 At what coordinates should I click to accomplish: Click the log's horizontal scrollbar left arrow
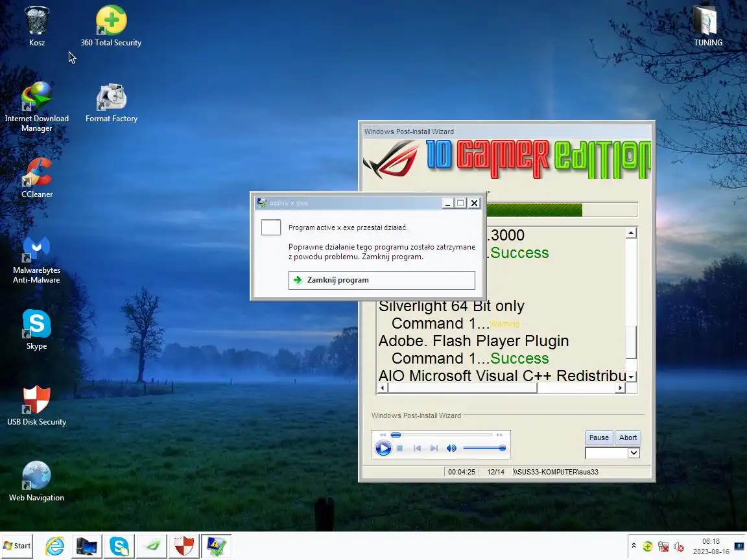(x=382, y=388)
